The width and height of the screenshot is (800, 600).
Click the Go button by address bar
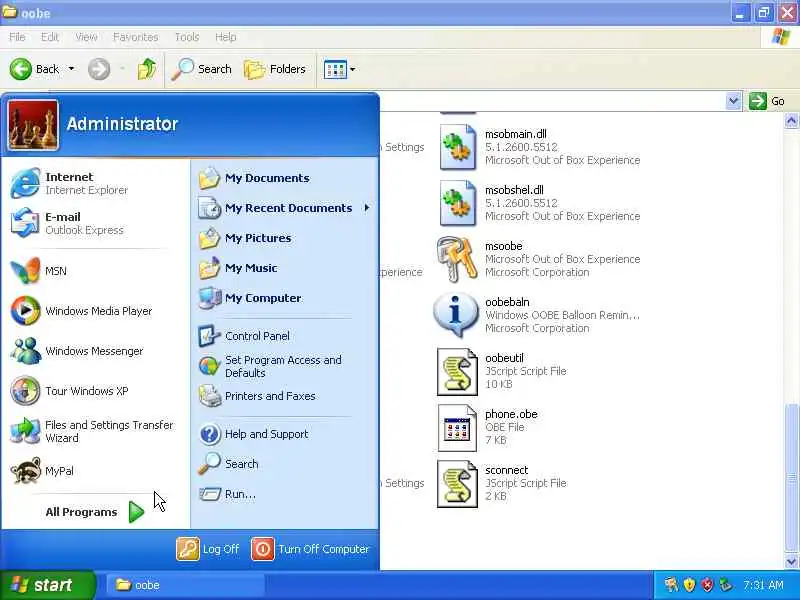[767, 101]
